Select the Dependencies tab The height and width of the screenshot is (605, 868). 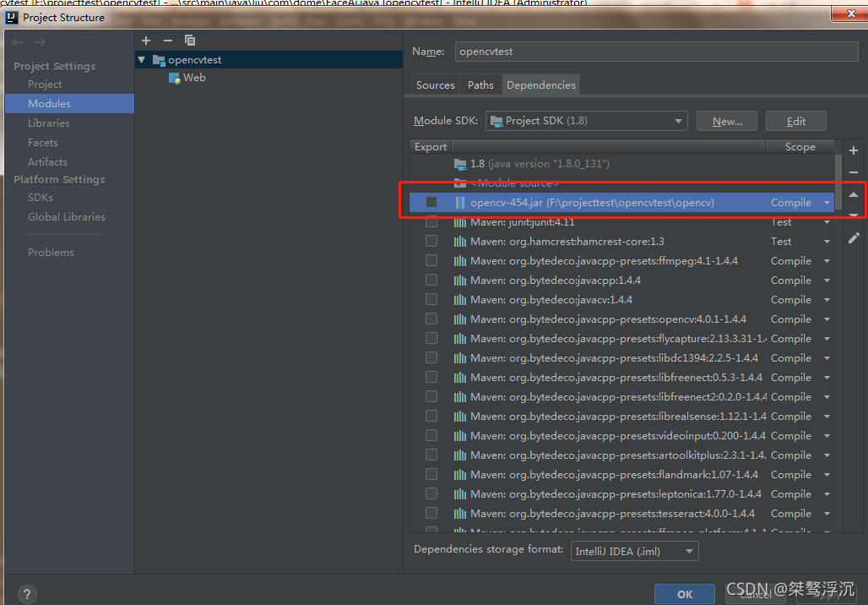[x=541, y=84]
